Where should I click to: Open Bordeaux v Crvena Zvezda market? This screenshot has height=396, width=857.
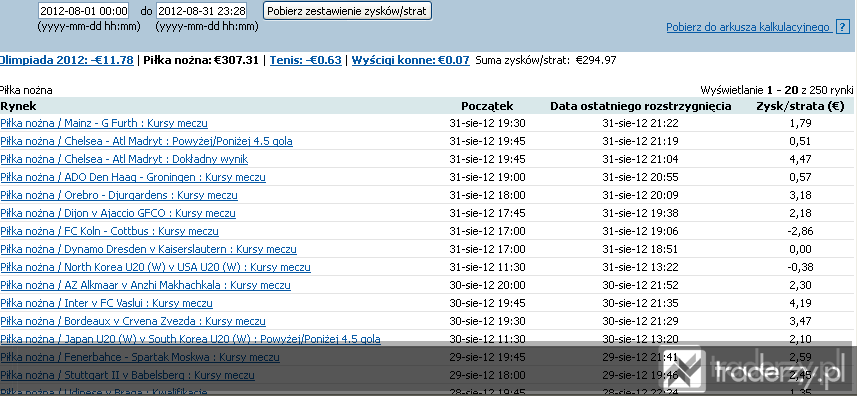pos(133,322)
